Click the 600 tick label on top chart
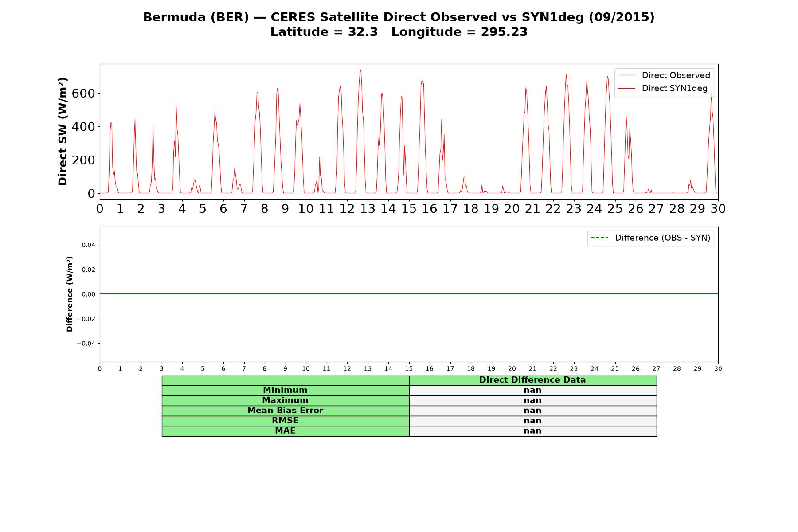This screenshot has height=532, width=798. tap(83, 94)
